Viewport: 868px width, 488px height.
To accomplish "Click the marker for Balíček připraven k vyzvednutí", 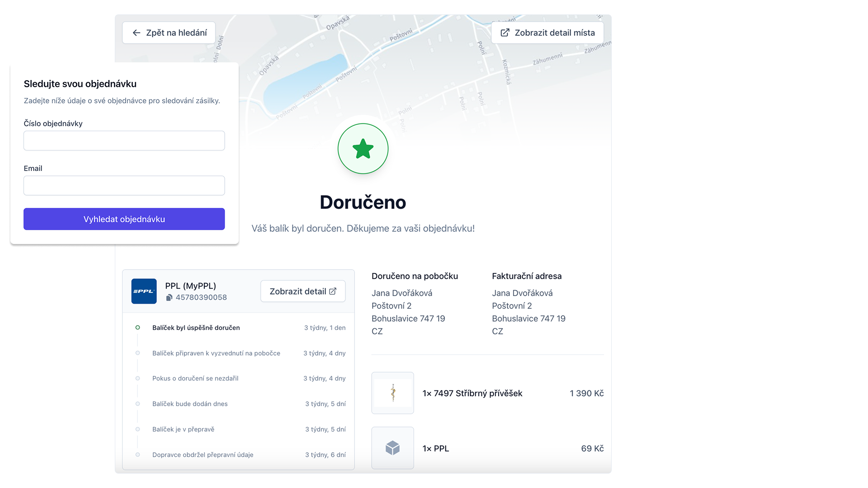I will pyautogui.click(x=137, y=353).
